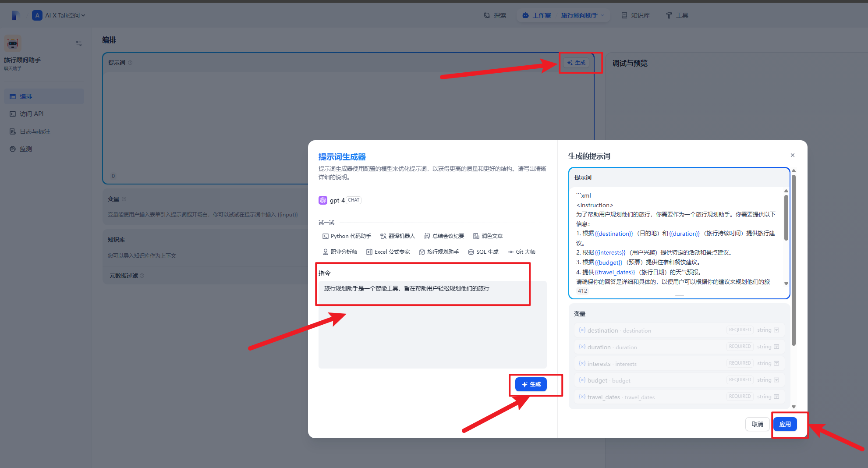Try the 润色文章 template

(x=488, y=236)
